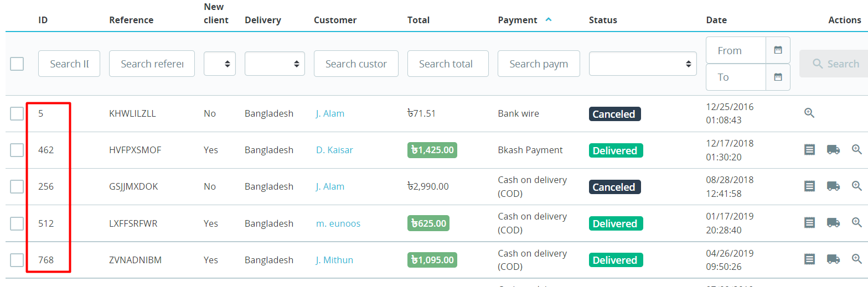Expand the Delivery filter dropdown

coord(275,64)
